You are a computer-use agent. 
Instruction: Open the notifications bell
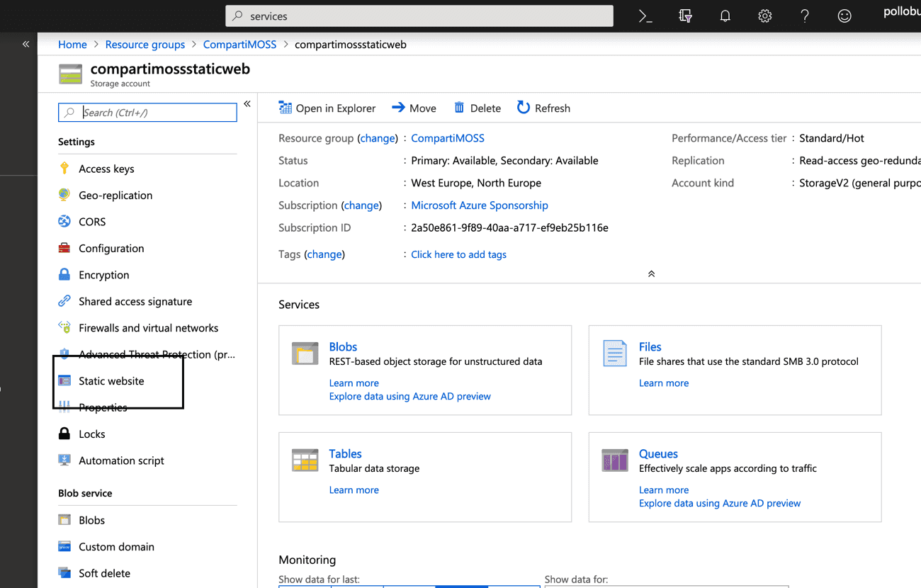pyautogui.click(x=725, y=16)
